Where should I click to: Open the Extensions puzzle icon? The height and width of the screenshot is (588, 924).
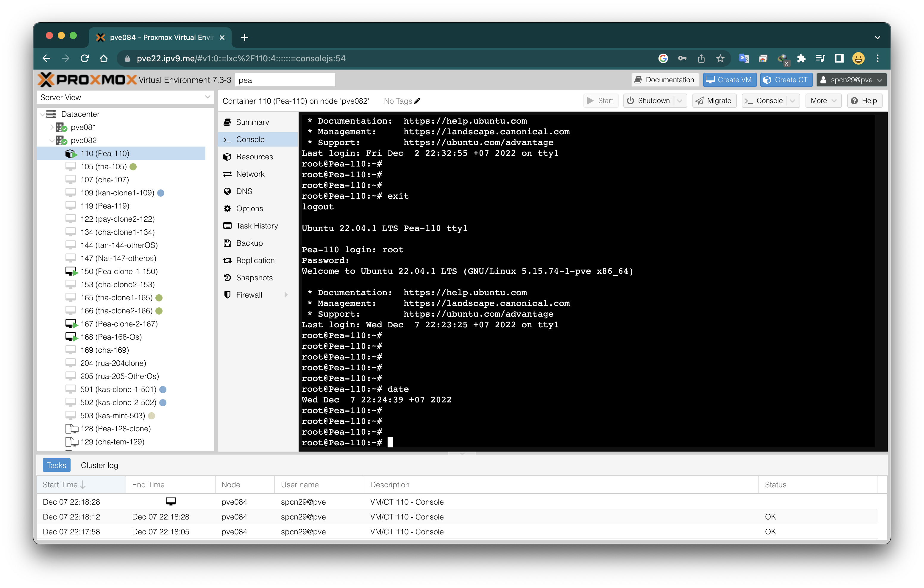tap(801, 58)
